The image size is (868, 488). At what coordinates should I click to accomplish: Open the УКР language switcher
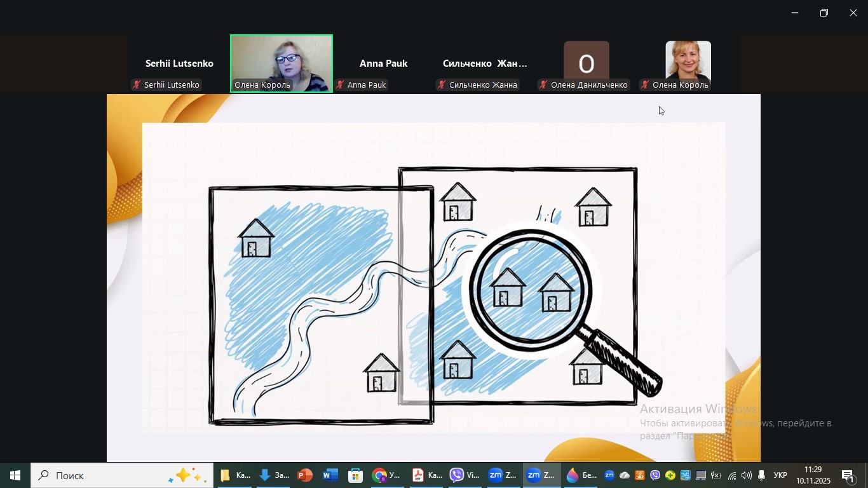[x=780, y=475]
